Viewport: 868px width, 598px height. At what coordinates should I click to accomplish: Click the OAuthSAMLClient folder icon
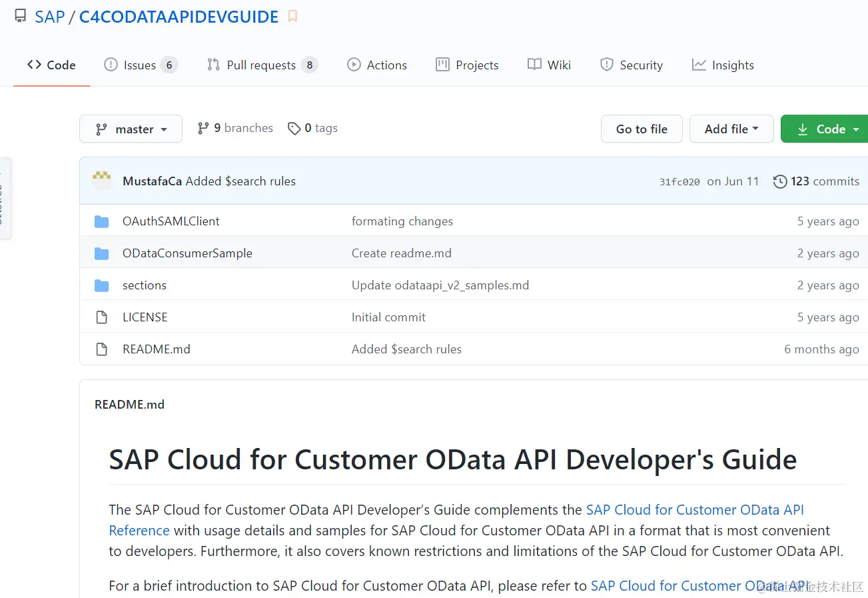pyautogui.click(x=101, y=221)
